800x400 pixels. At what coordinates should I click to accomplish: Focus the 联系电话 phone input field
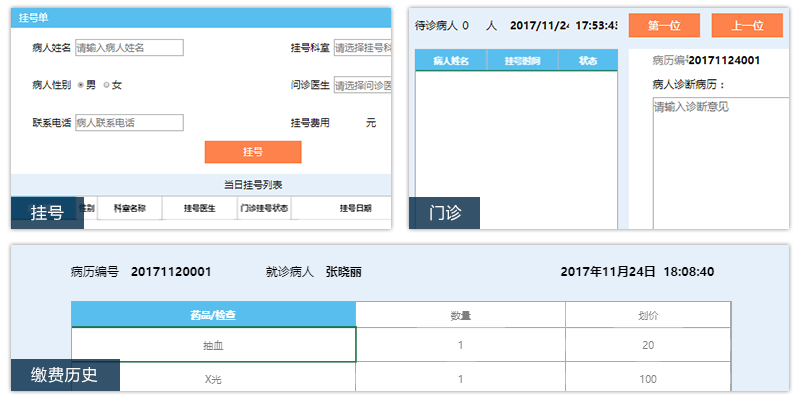[129, 123]
